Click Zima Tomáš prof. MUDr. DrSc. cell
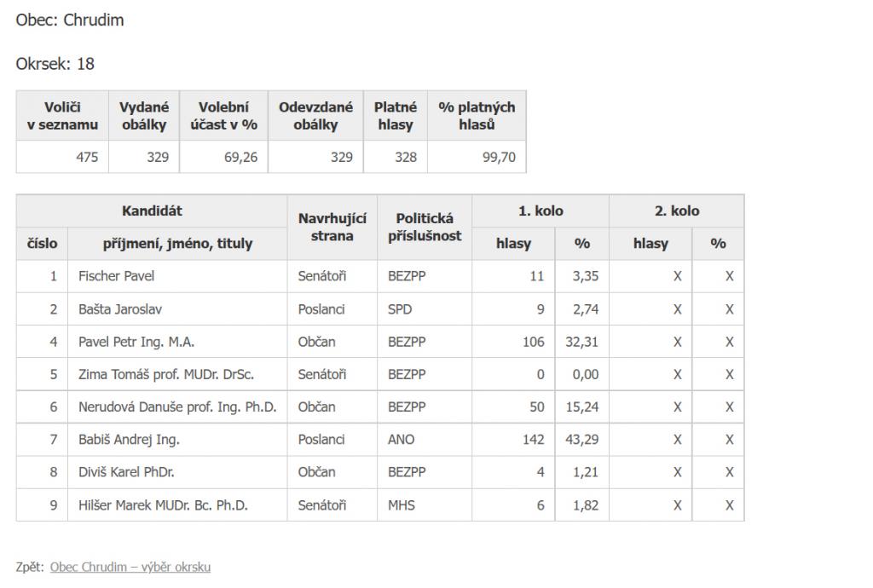This screenshot has height=588, width=873. coord(177,374)
